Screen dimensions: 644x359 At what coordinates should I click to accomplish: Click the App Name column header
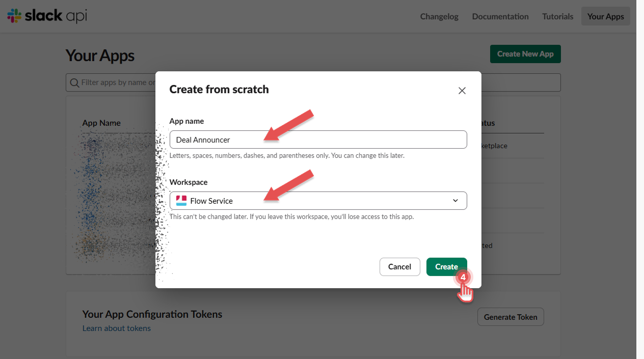101,123
